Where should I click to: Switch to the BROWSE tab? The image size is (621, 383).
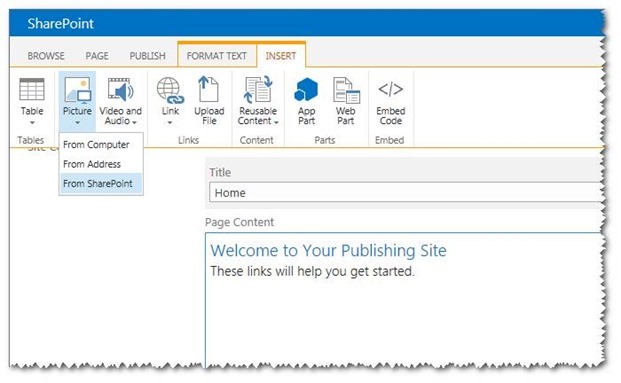pyautogui.click(x=46, y=56)
